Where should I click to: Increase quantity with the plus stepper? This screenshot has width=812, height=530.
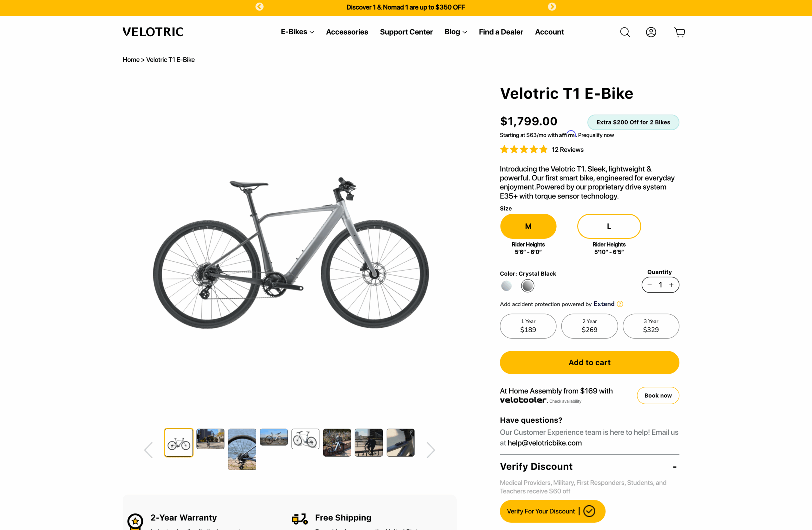coord(671,285)
